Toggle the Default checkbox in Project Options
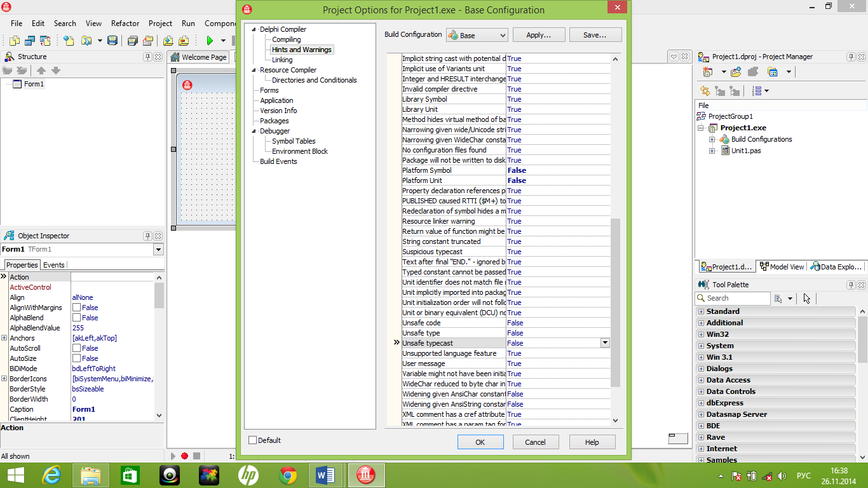This screenshot has height=488, width=868. click(x=253, y=440)
